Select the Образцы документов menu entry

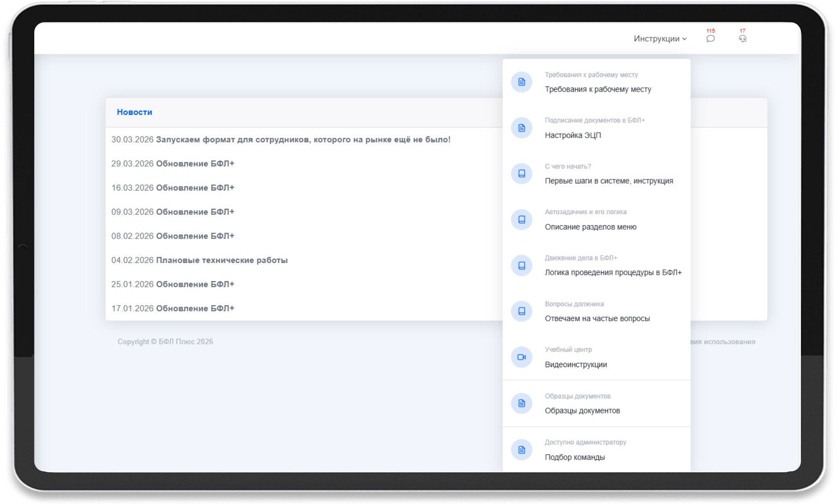tap(596, 404)
